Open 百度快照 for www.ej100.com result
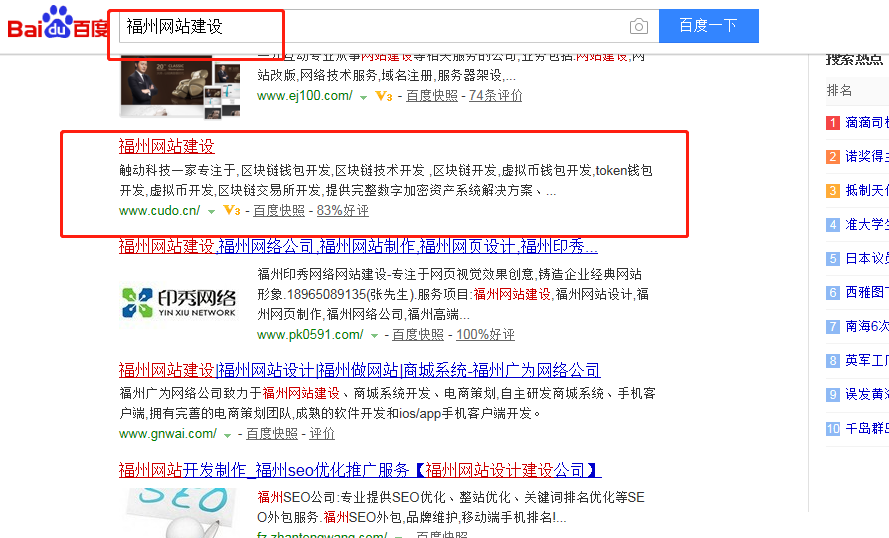The image size is (889, 538). tap(431, 96)
